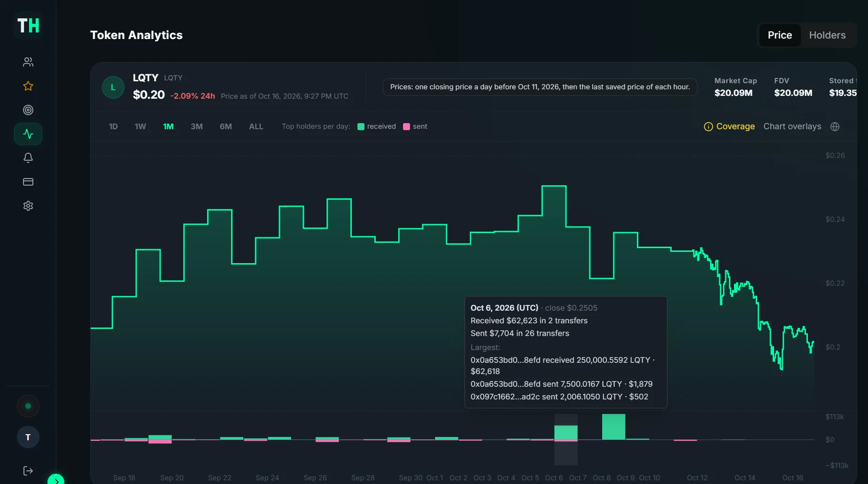Open the target sidebar icon
Screen dimensions: 868x484
pyautogui.click(x=28, y=110)
